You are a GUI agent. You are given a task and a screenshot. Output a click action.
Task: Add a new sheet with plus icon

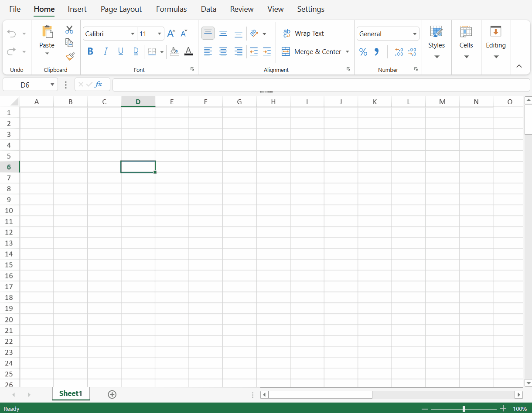click(x=112, y=394)
